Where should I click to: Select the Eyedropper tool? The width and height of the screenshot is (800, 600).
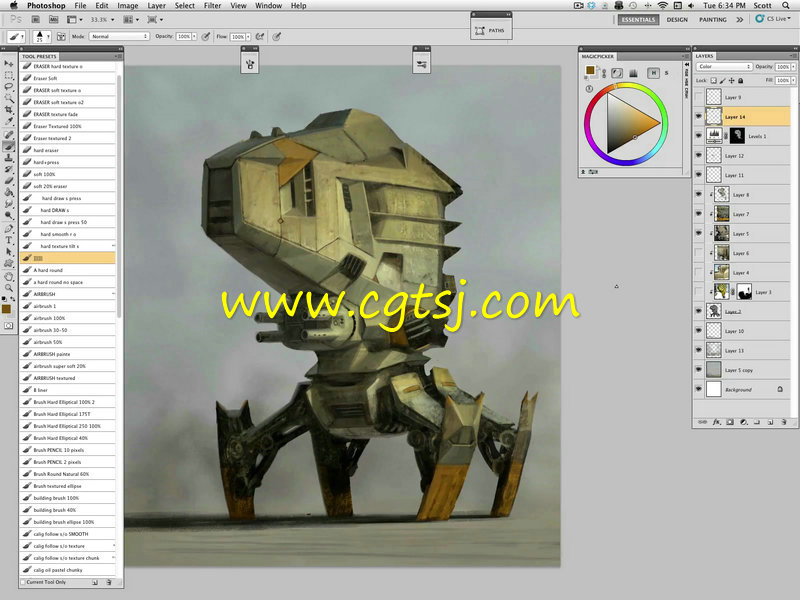pyautogui.click(x=9, y=122)
